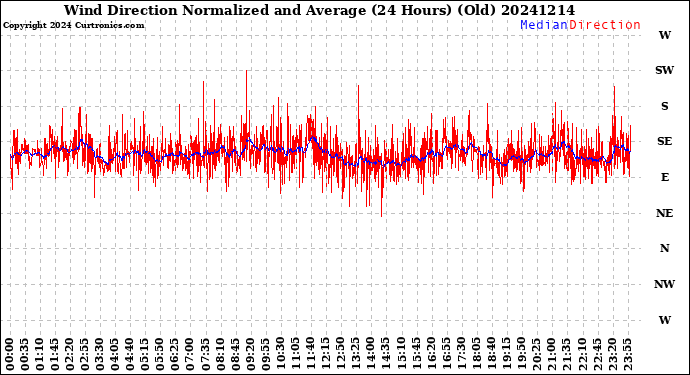Click the 14:00 time axis label
Viewport: 690px width, 375px height.
370,354
